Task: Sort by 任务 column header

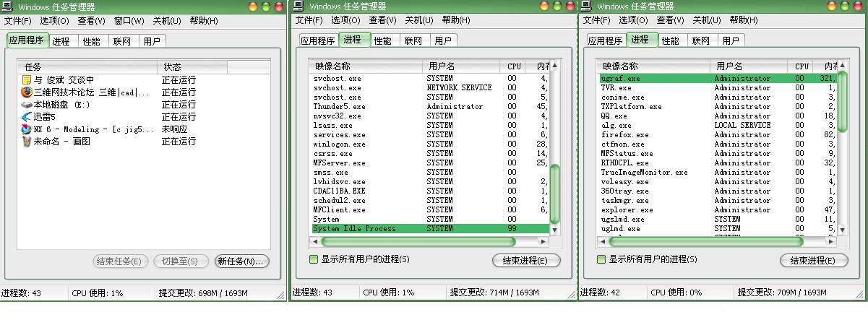Action: [87, 66]
